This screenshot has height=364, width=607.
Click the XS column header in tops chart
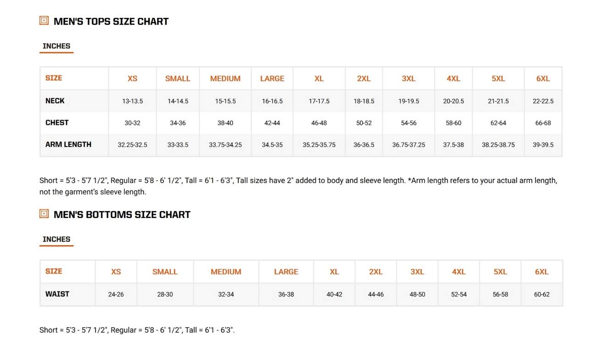pyautogui.click(x=132, y=78)
